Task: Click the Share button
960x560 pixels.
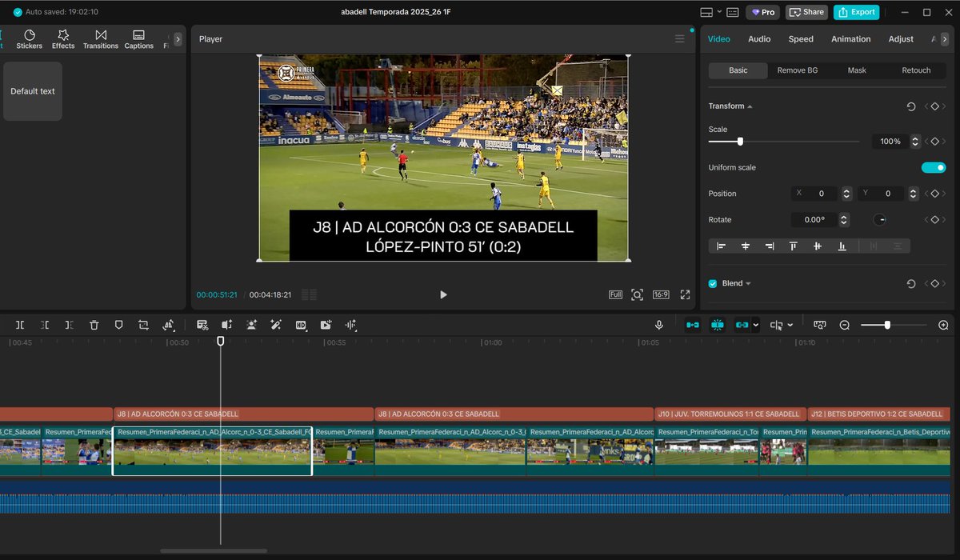Action: coord(806,12)
